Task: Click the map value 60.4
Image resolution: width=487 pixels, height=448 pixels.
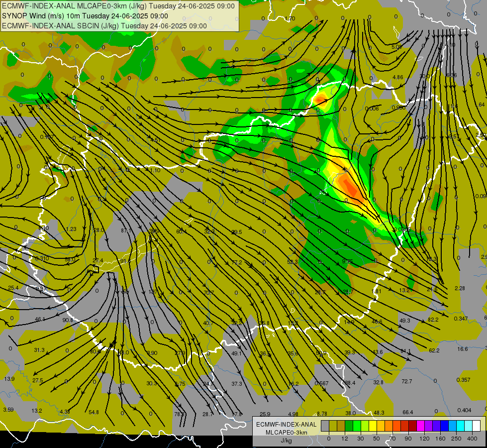Action: coord(182,231)
